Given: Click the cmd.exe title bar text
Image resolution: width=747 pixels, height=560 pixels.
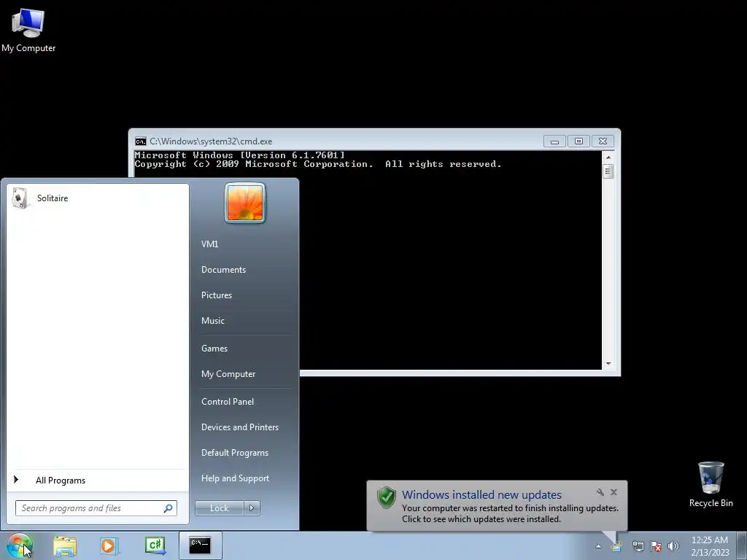Looking at the screenshot, I should [x=211, y=141].
